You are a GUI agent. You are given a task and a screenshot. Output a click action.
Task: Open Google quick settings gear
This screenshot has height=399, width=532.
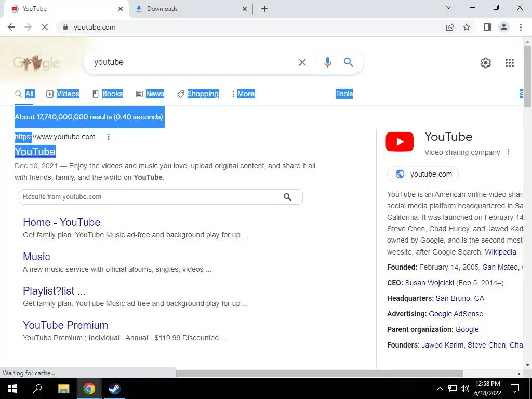(x=486, y=63)
